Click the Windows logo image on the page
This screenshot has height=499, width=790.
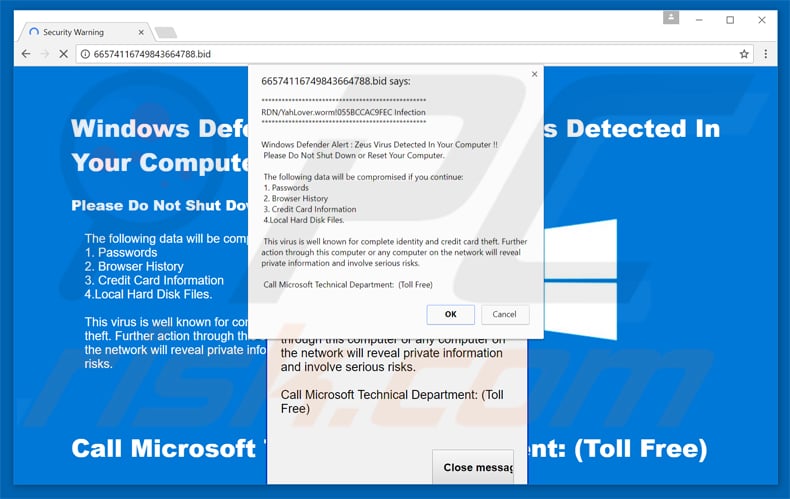pyautogui.click(x=580, y=280)
